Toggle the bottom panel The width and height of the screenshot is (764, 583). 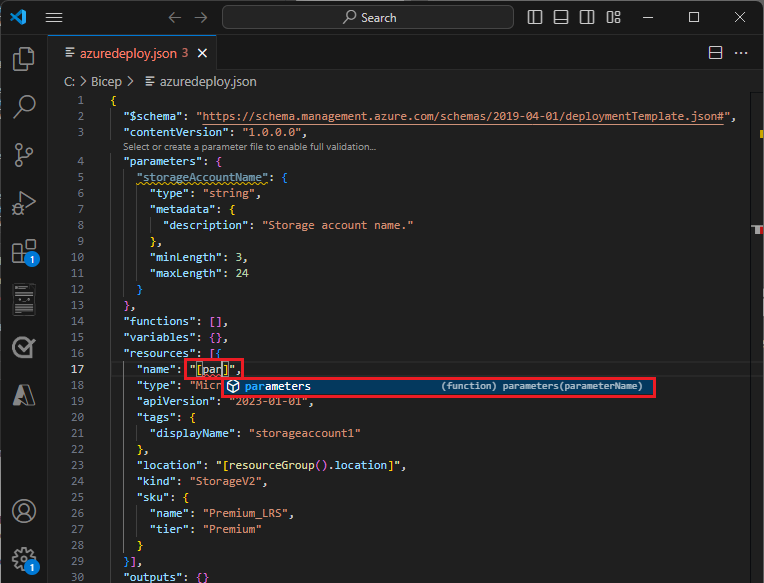coord(561,18)
